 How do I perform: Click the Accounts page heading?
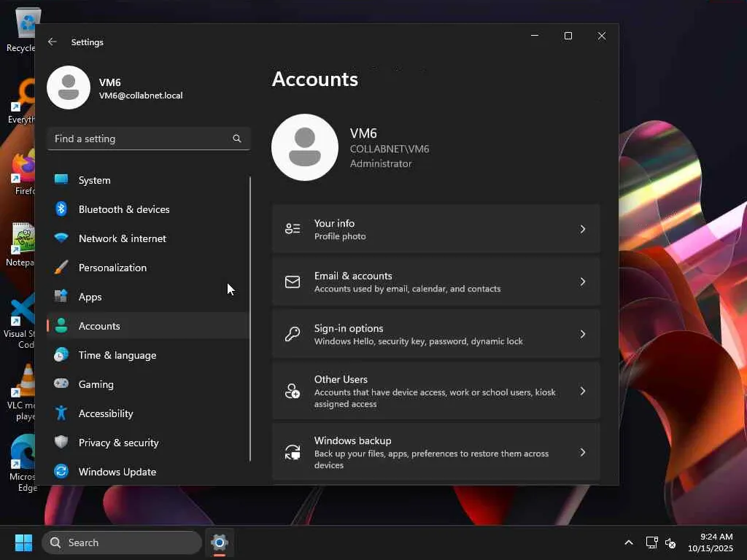315,79
